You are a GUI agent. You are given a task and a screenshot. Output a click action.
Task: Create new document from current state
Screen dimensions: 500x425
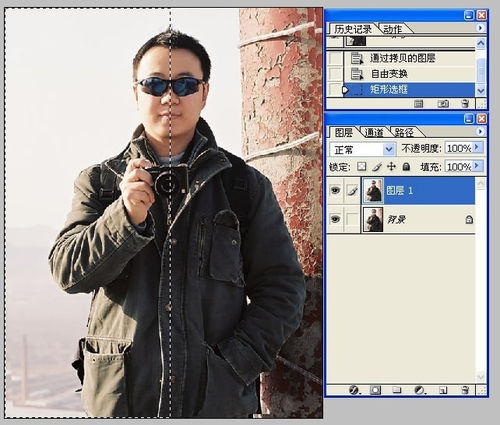pyautogui.click(x=419, y=104)
